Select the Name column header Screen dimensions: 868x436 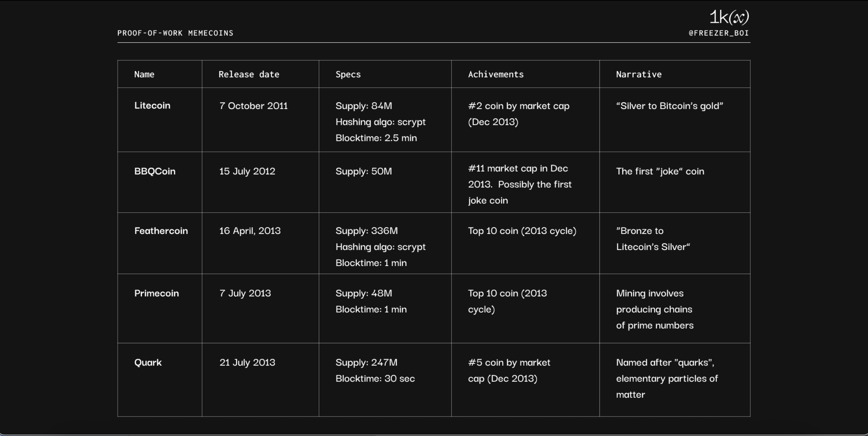click(144, 74)
